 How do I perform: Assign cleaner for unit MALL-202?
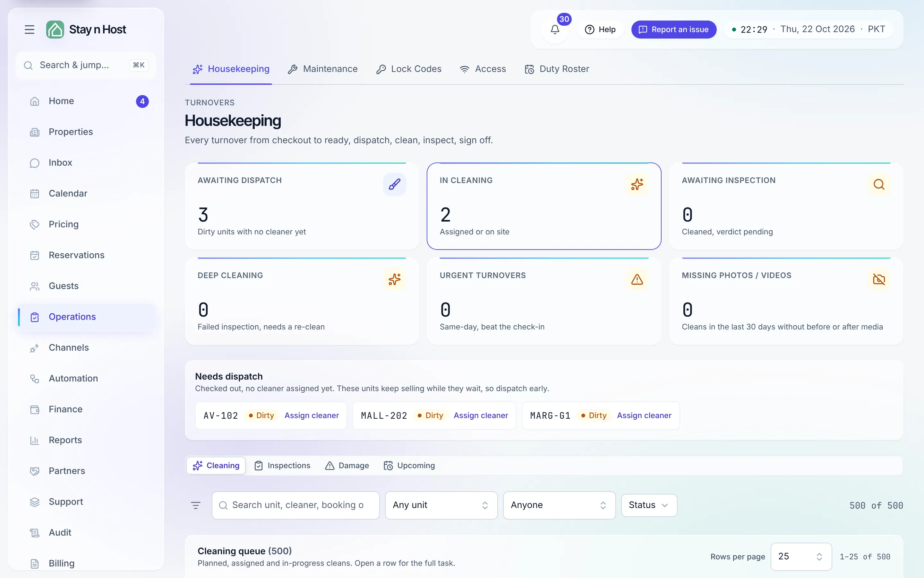point(481,416)
